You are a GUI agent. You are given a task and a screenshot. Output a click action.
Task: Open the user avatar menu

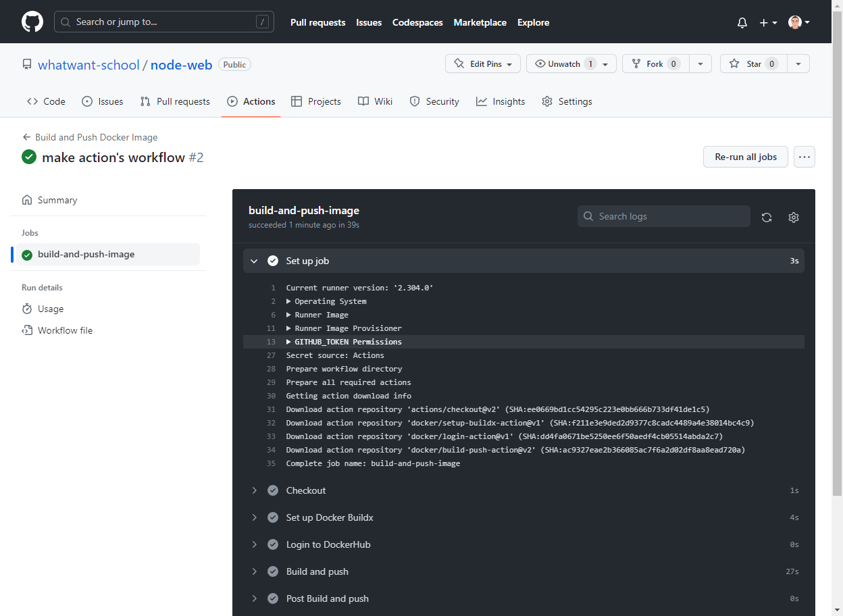(799, 22)
